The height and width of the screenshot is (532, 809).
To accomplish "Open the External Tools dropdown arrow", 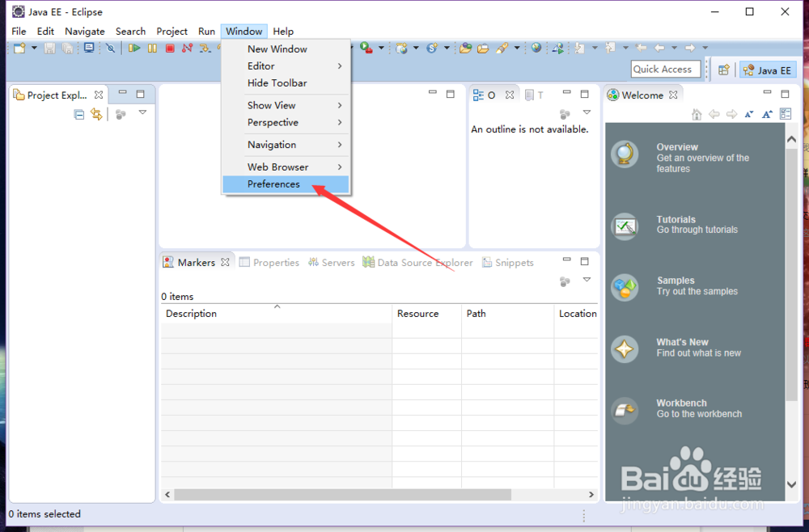I will (381, 48).
